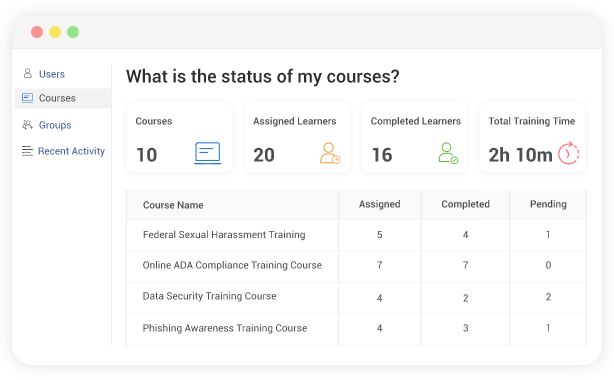Click the 2h 10m training time value
Screen dimensions: 614x380
(520, 155)
